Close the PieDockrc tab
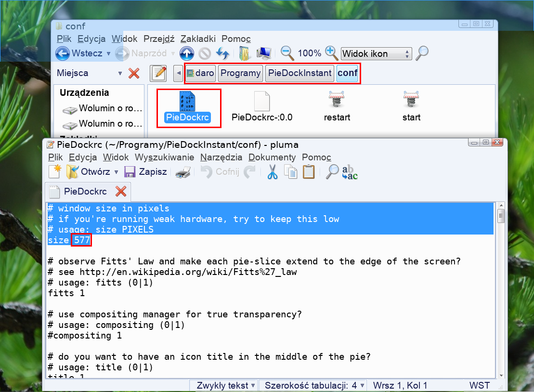534x392 pixels. 121,191
